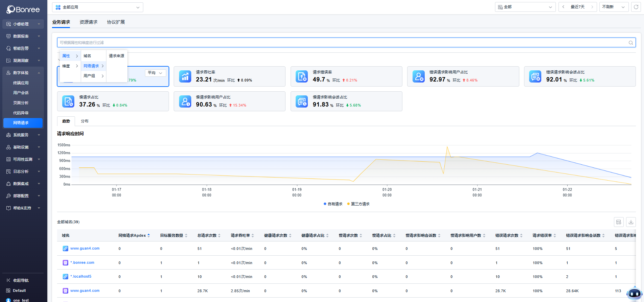Viewport: 644px width, 302px height.
Task: Open the www.guan4.com domain link
Action: (x=85, y=249)
